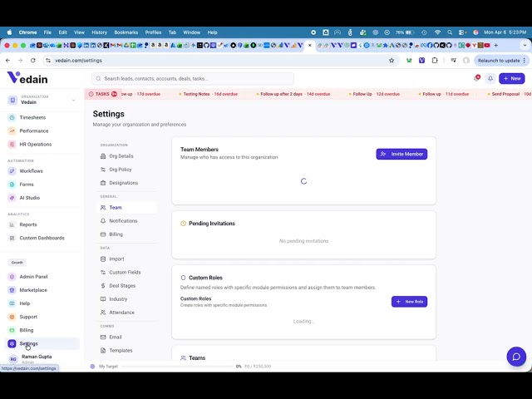Open Forms in sidebar

pyautogui.click(x=27, y=185)
